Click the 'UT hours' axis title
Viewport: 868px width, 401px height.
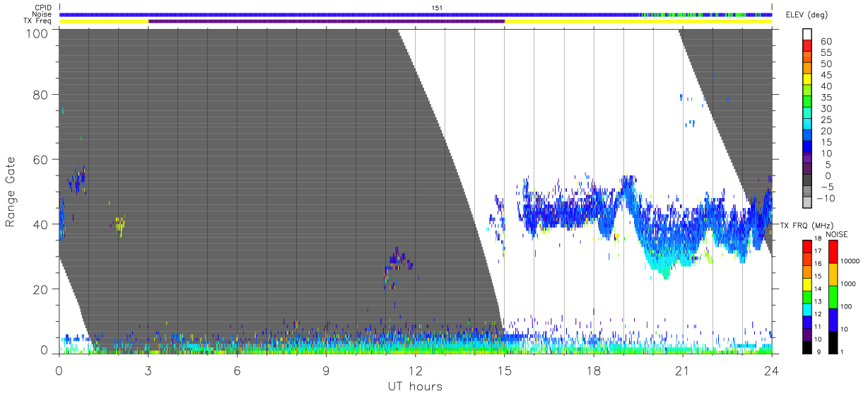coord(414,386)
